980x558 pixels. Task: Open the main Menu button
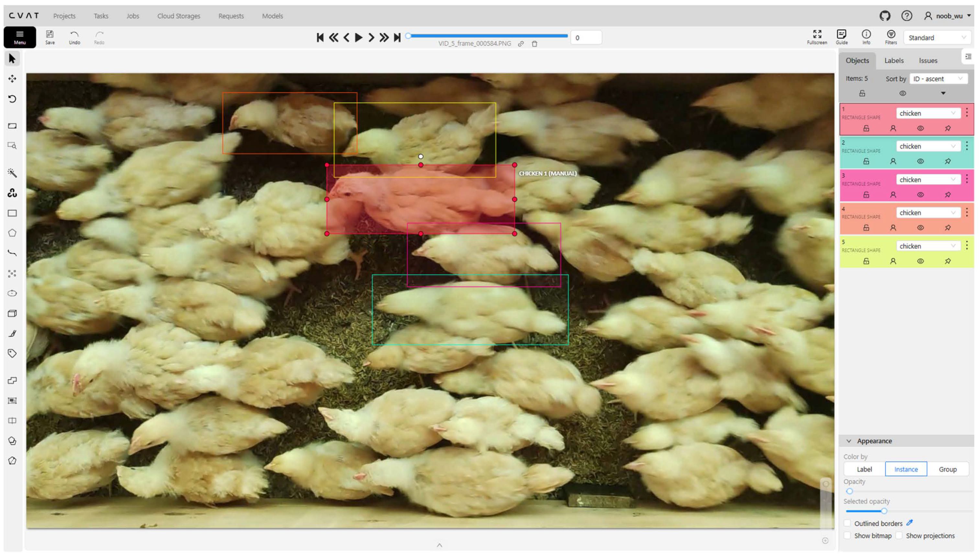click(x=20, y=37)
